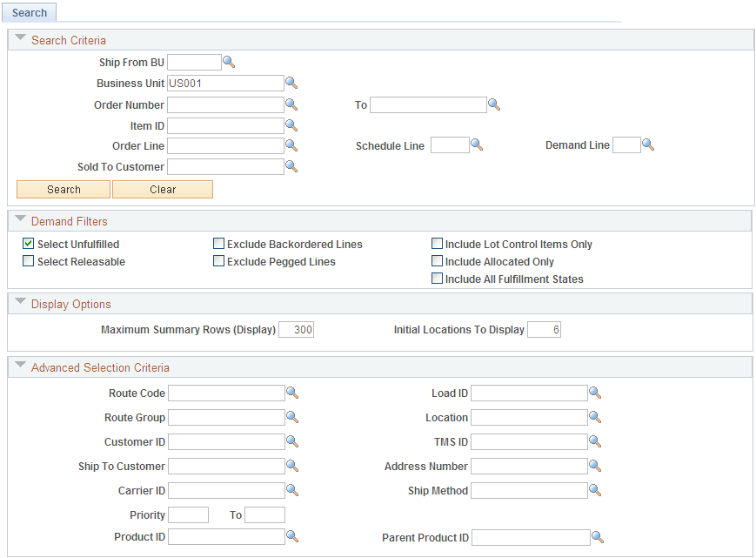
Task: Open the Ship From BU lookup
Action: pos(229,61)
